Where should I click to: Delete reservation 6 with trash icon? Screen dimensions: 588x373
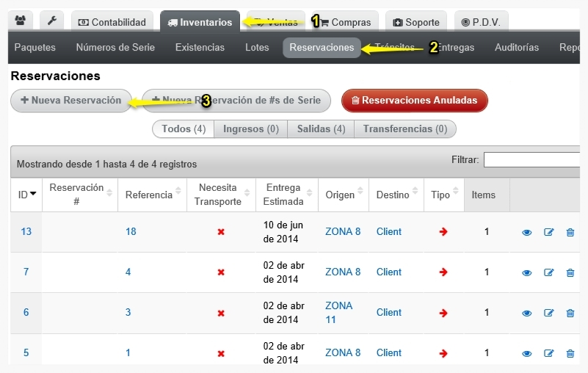coord(570,313)
